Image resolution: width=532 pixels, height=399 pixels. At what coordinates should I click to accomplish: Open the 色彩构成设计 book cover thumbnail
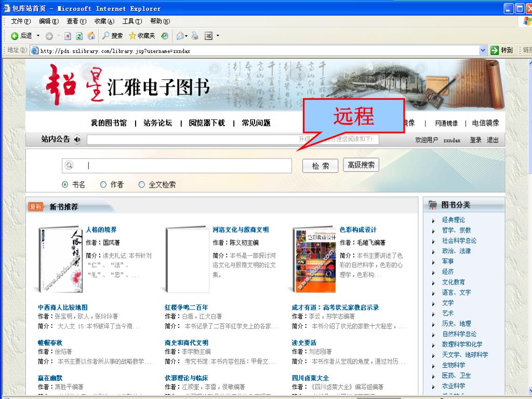(314, 259)
